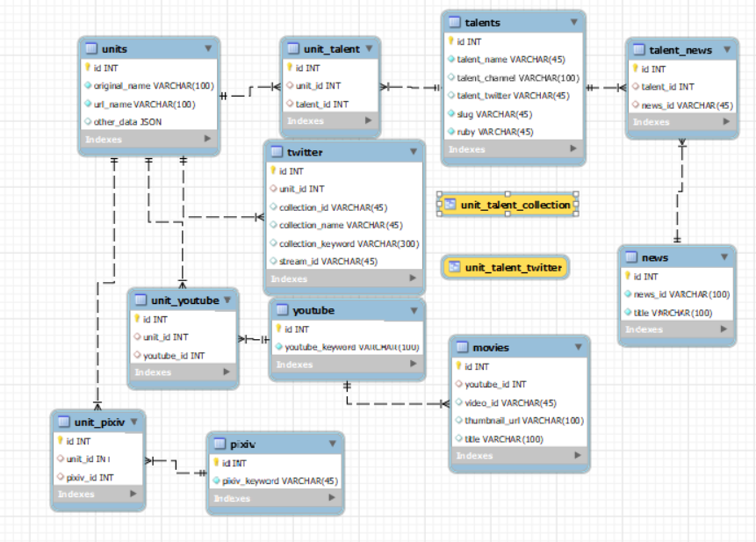The image size is (756, 542).
Task: Collapse the unit_talent table header arrow
Action: click(x=369, y=48)
